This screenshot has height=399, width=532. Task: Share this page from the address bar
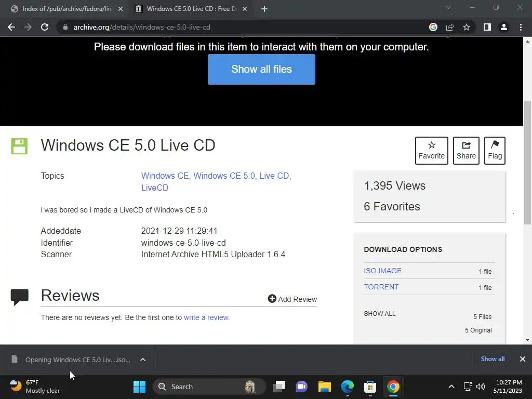click(450, 27)
